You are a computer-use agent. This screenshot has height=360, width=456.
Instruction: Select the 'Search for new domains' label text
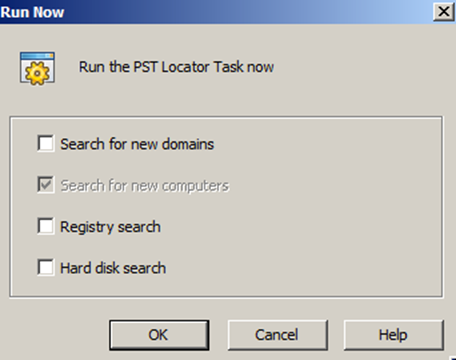137,144
